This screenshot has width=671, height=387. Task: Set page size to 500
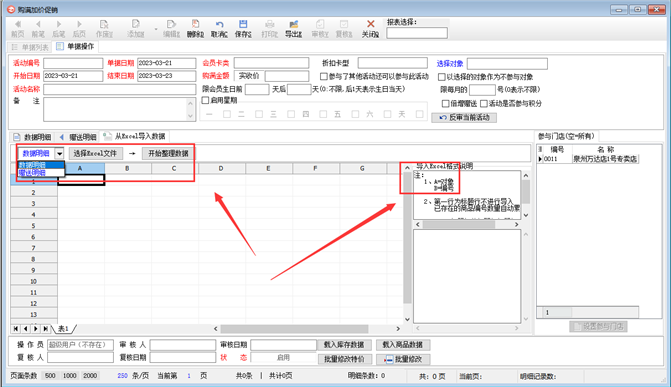coord(50,375)
